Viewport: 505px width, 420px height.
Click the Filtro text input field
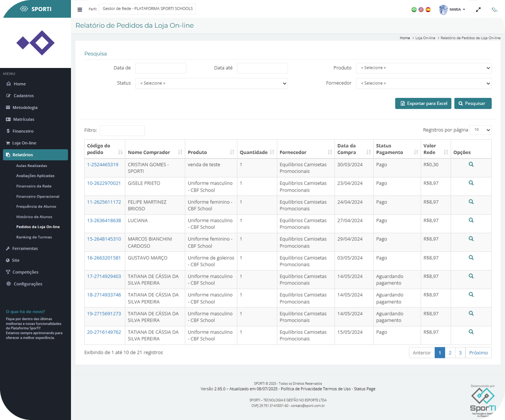[x=122, y=130]
